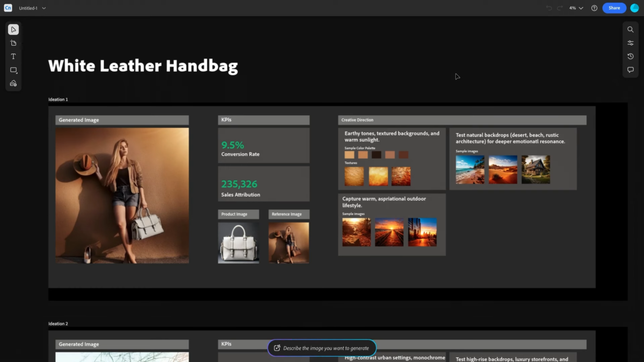
Task: Open the properties sliders panel
Action: (631, 43)
